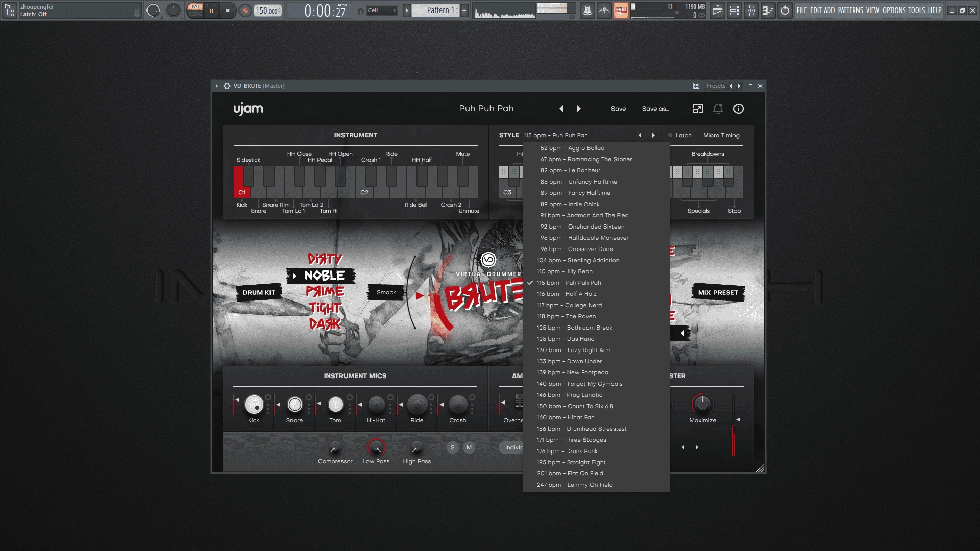Image resolution: width=980 pixels, height=551 pixels.
Task: Open the info icon in ujam header
Action: pos(739,109)
